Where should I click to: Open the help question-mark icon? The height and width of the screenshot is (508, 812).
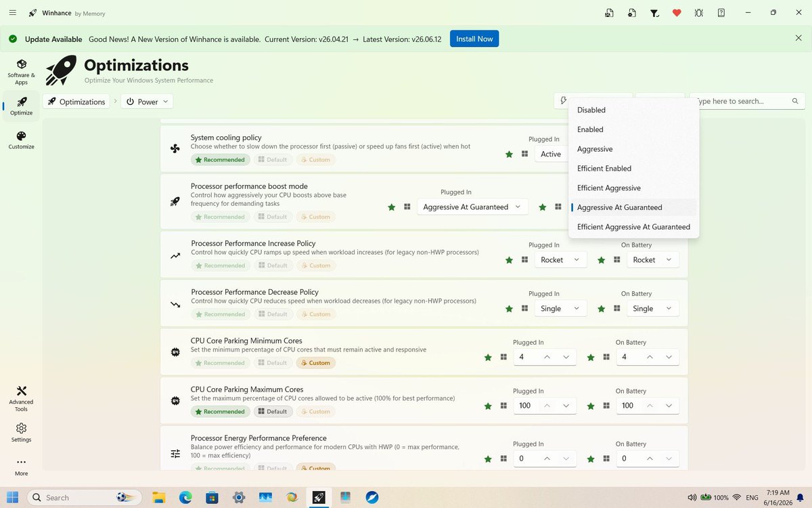721,13
